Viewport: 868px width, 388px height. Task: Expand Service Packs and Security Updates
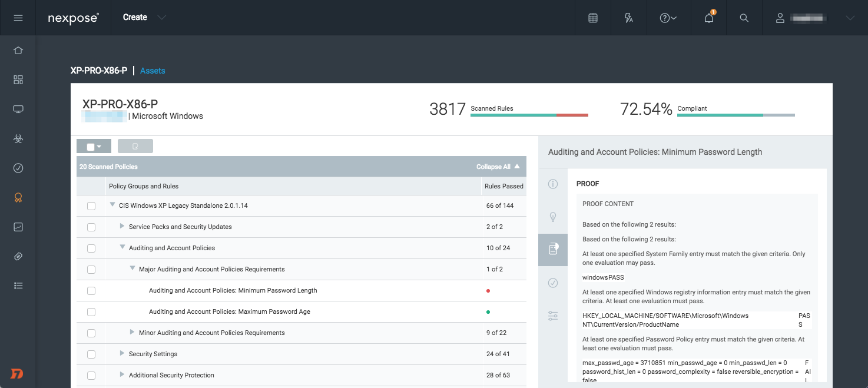coord(122,226)
